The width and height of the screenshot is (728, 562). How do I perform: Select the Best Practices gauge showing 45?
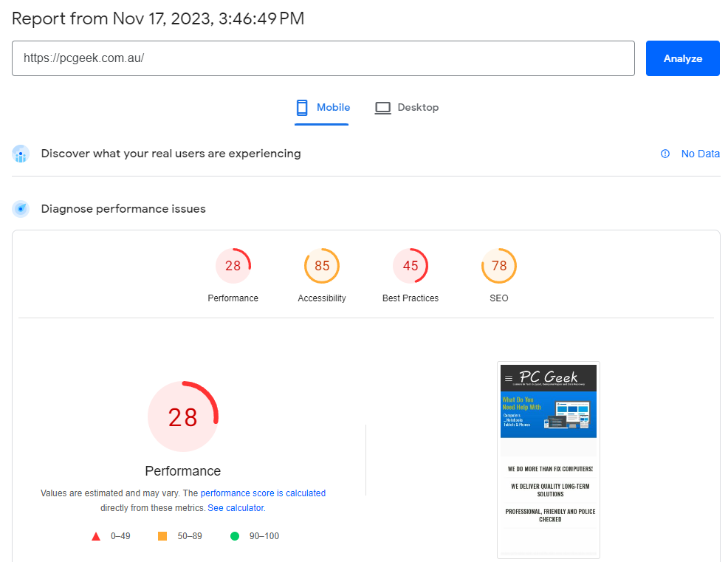pos(411,266)
